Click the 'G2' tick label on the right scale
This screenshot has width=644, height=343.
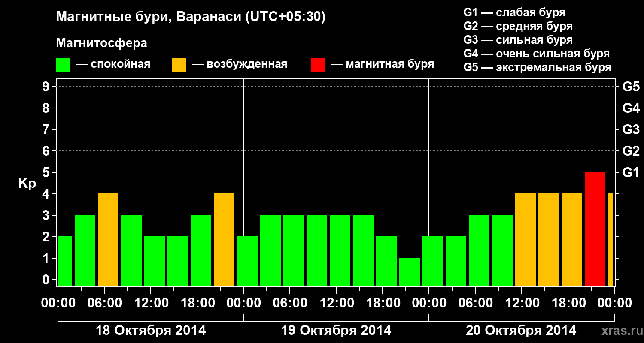631,151
